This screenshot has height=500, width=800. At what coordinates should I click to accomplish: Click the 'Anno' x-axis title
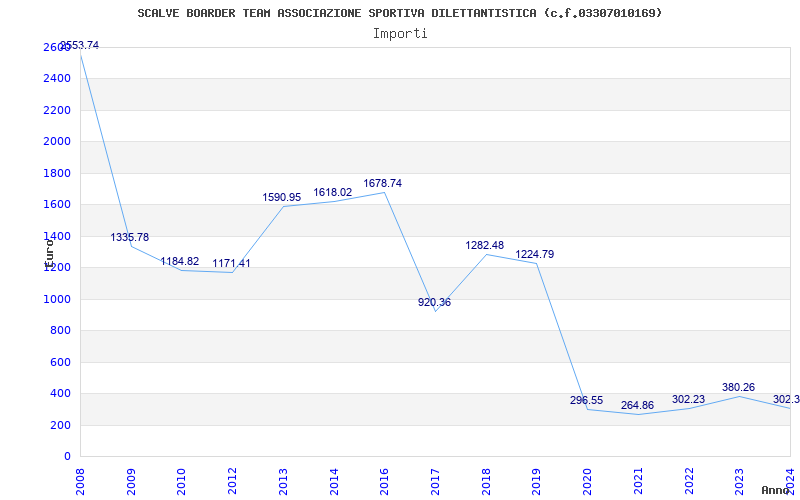[776, 490]
